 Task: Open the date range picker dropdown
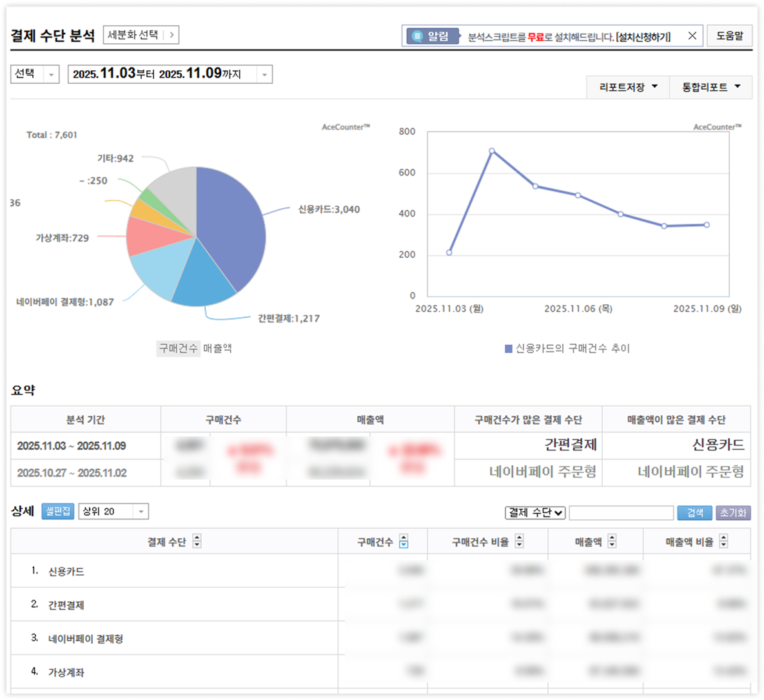[x=170, y=74]
